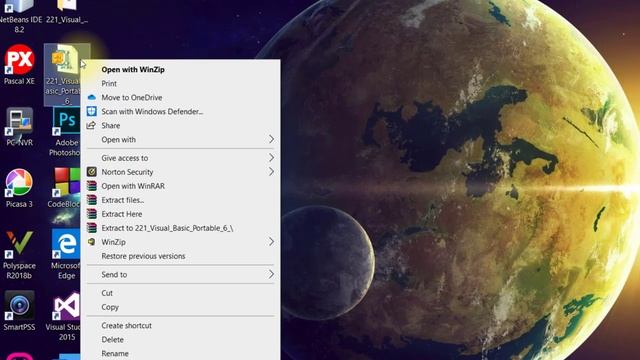Screen dimensions: 640x360
Task: Click the highlighted 221_Visual_Basic_Portable_6 archive file
Action: click(65, 75)
